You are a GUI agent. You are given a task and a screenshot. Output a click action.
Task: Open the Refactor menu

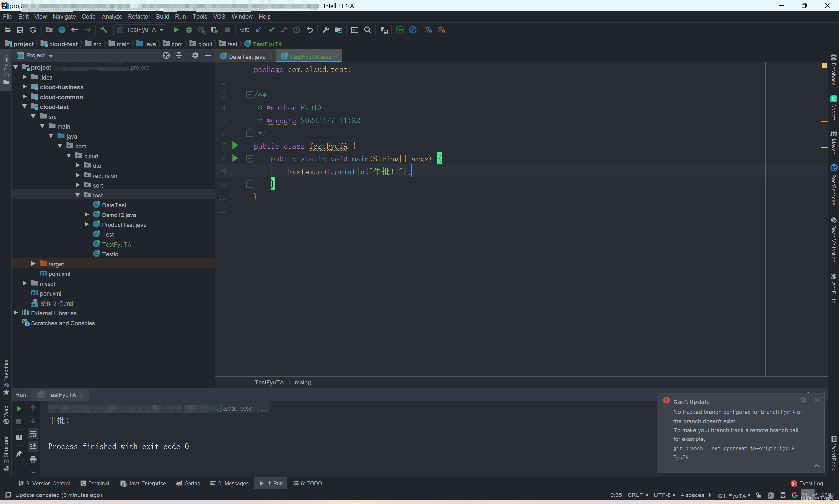click(x=139, y=17)
